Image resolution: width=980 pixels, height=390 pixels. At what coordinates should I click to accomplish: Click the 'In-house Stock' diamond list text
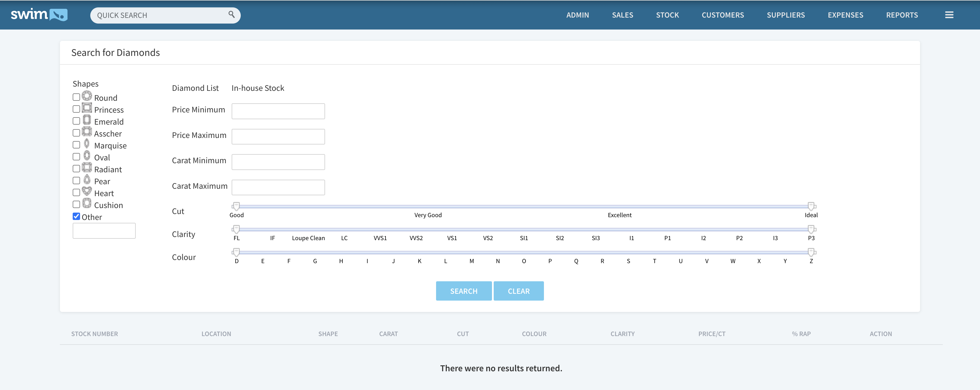tap(257, 88)
